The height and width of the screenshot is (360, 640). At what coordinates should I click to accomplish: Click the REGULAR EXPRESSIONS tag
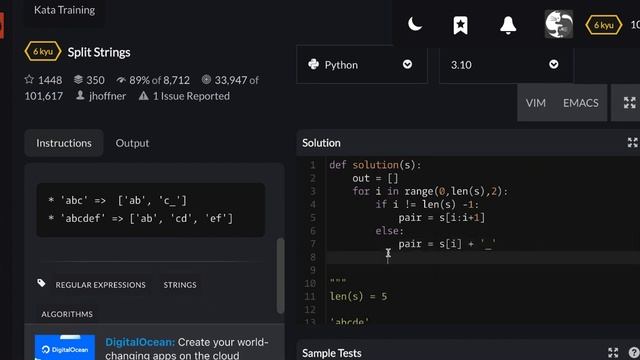100,285
